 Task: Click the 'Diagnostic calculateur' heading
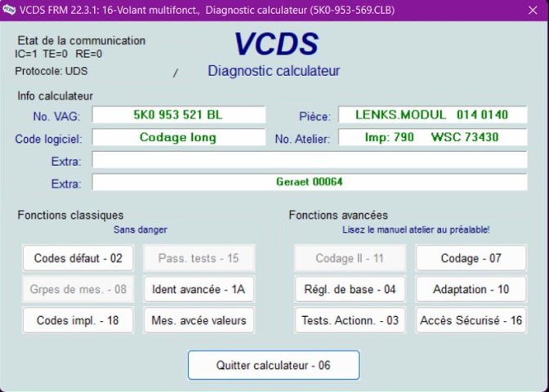tap(274, 71)
